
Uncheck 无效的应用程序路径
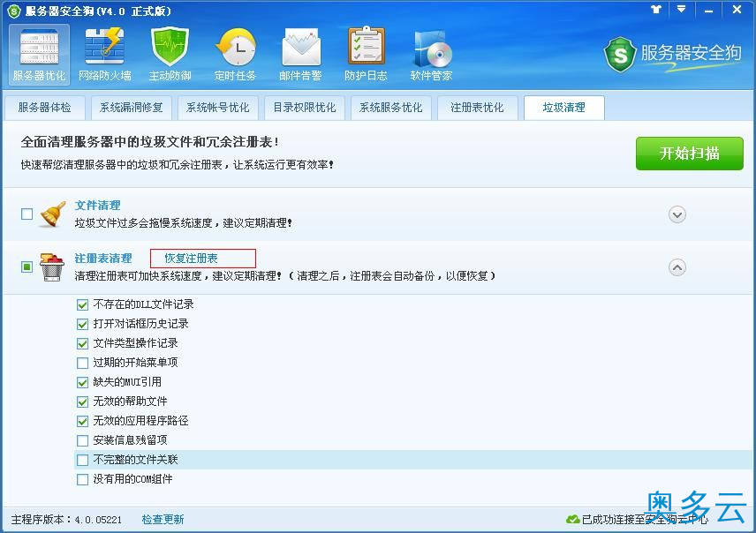82,421
